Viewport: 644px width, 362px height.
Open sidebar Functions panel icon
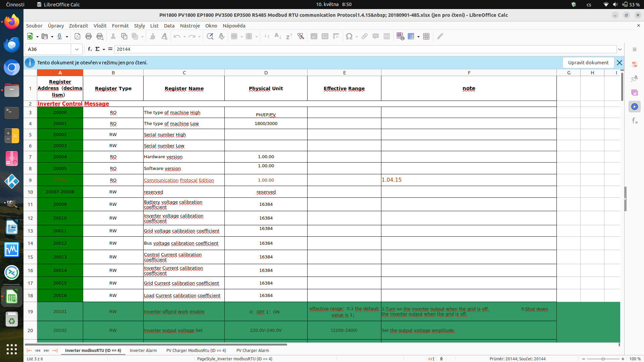634,121
